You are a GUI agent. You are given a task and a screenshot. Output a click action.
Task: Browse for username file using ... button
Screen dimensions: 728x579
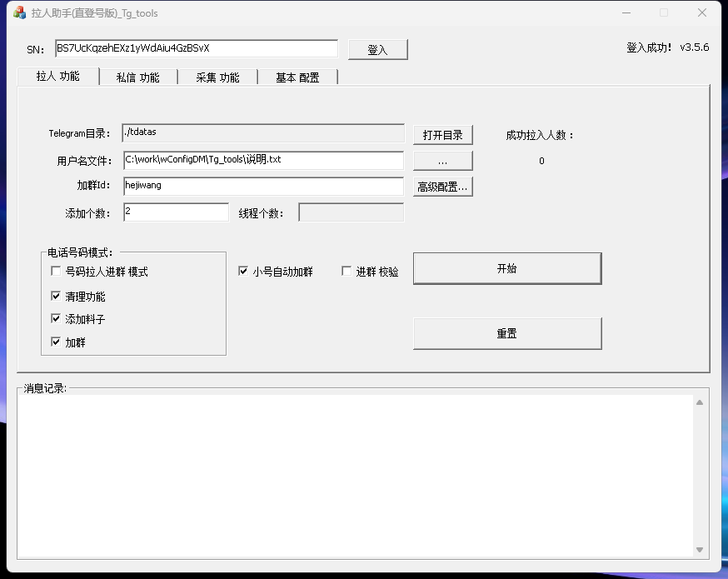[442, 160]
